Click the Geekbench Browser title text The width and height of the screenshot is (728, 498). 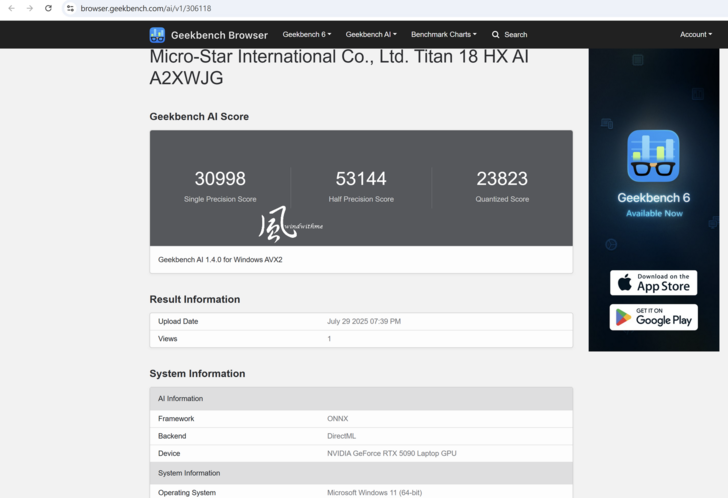click(x=219, y=35)
